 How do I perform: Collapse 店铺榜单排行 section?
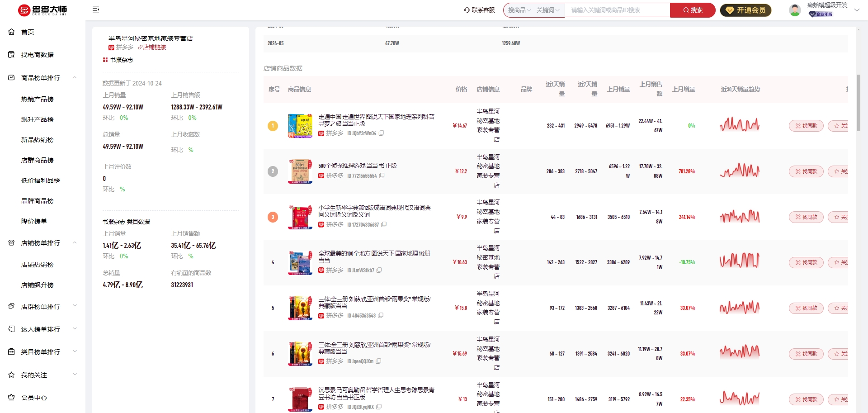click(75, 243)
